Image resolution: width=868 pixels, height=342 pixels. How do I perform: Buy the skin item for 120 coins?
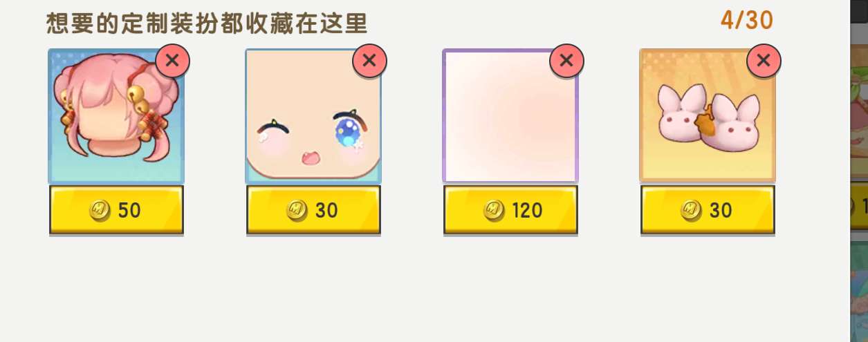(x=510, y=210)
